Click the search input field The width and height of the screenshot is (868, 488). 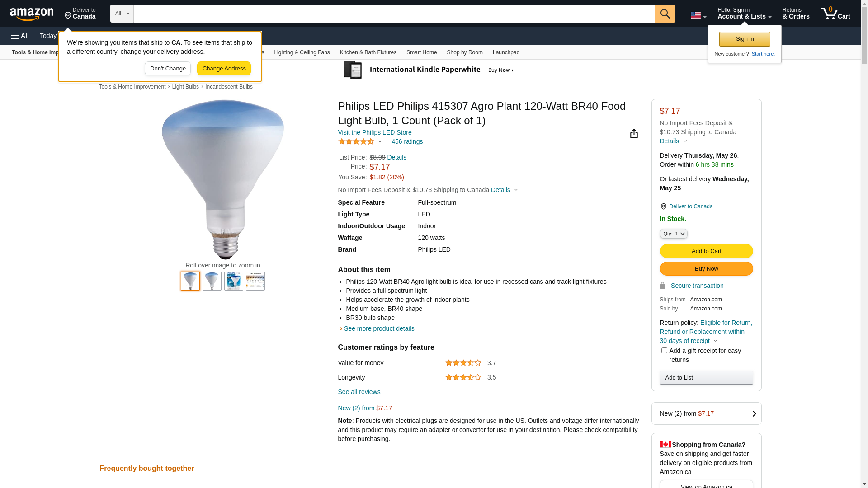coord(394,14)
